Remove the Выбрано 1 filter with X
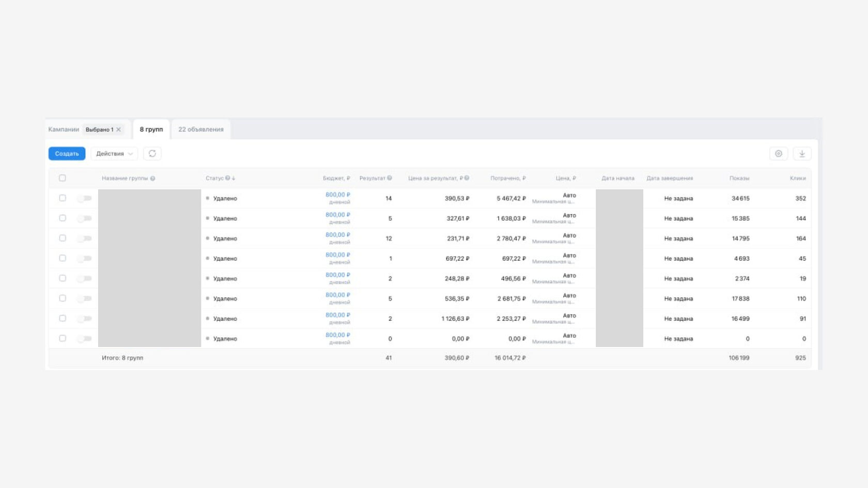The width and height of the screenshot is (868, 488). pyautogui.click(x=118, y=130)
